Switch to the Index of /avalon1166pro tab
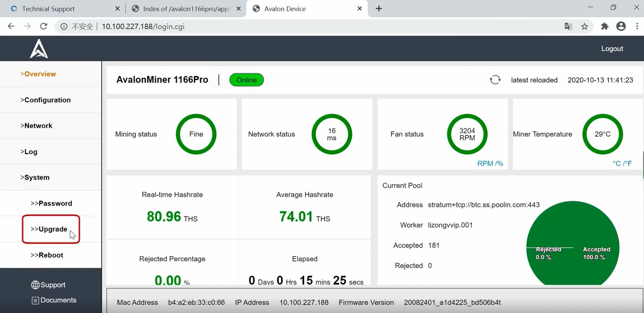The height and width of the screenshot is (313, 644). tap(187, 9)
